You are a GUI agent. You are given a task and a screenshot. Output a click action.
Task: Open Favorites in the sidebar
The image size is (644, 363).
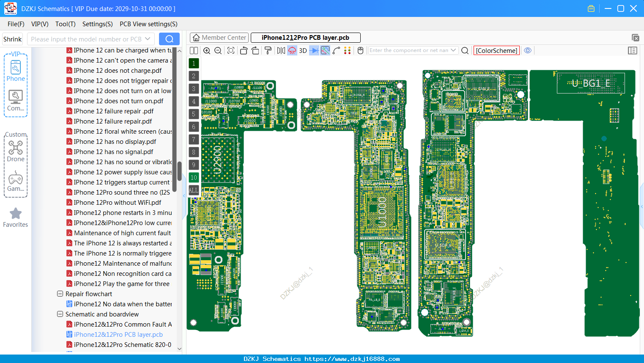pyautogui.click(x=16, y=217)
